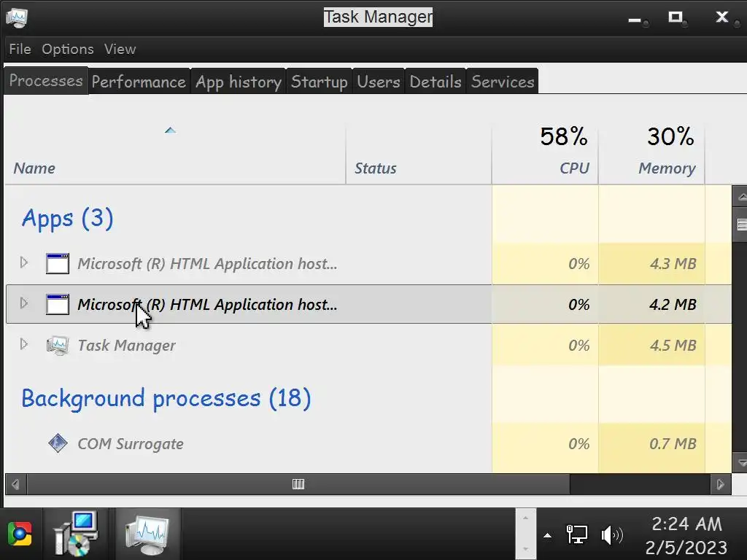The image size is (747, 560).
Task: Open the network status tray icon
Action: (x=576, y=534)
